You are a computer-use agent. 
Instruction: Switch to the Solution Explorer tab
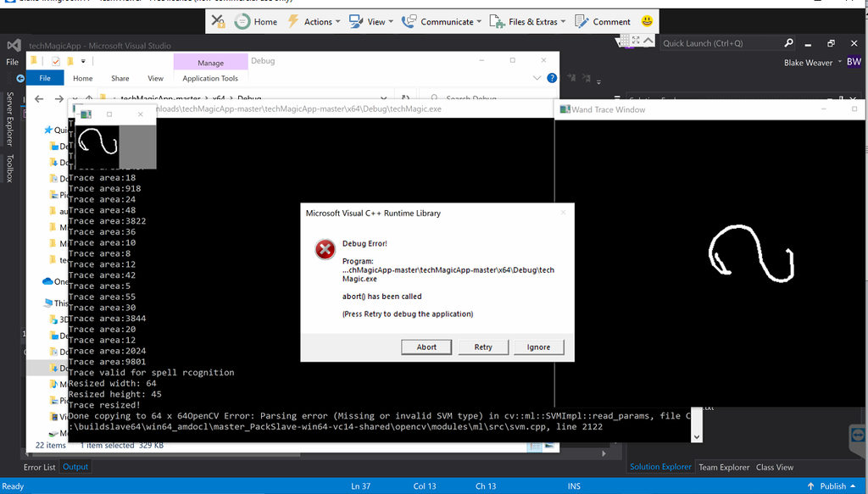[x=660, y=466]
